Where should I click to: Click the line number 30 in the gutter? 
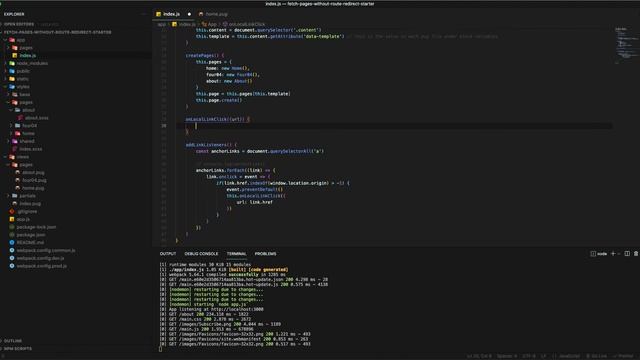click(x=164, y=126)
